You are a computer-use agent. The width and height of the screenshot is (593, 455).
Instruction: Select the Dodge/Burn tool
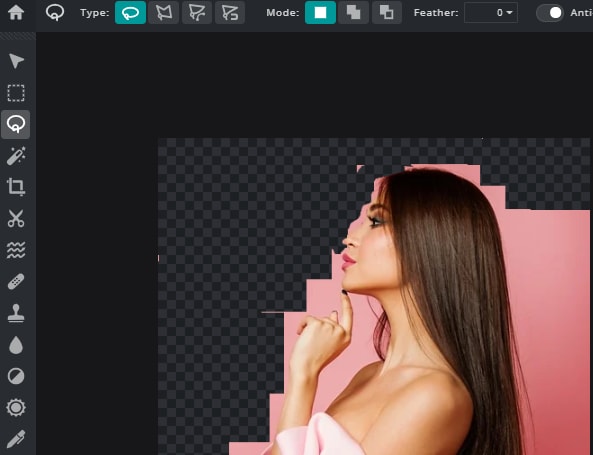tap(16, 376)
